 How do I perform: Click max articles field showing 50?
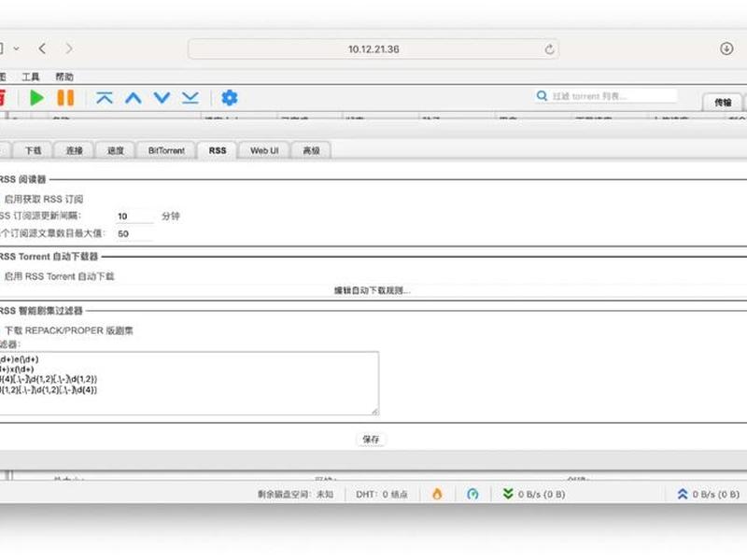coord(134,234)
